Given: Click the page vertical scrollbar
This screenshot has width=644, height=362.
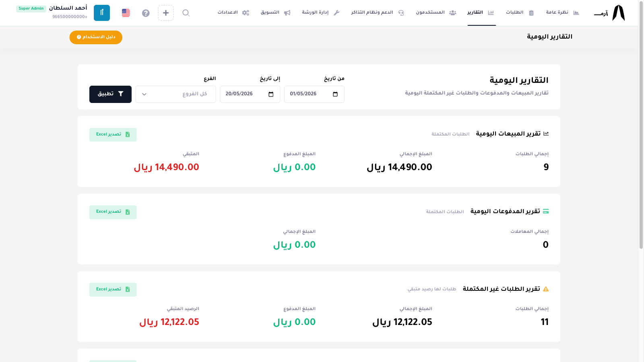Looking at the screenshot, I should click(641, 125).
